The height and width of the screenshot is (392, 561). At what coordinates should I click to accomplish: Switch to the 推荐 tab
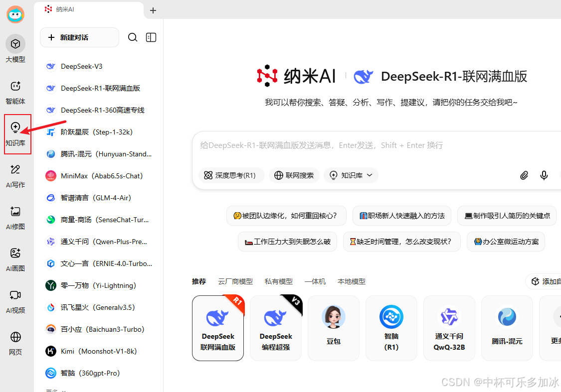coord(199,281)
